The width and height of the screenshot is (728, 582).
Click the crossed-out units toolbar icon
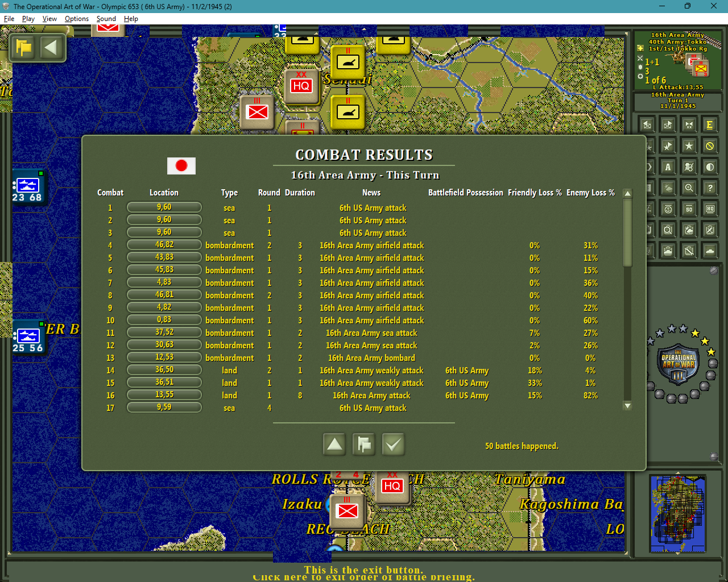coord(689,167)
